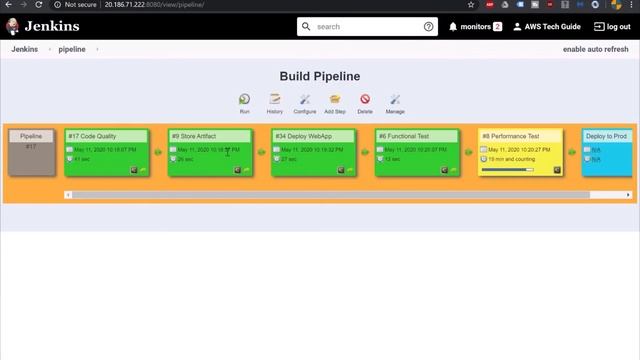Screen dimensions: 640x360
Task: Click the Build Pipeline heading
Action: point(320,76)
